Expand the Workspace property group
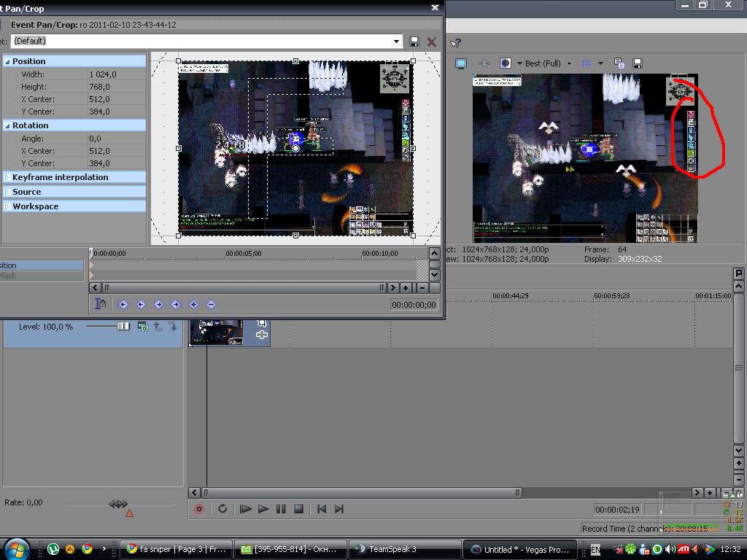The height and width of the screenshot is (560, 747). tap(7, 206)
